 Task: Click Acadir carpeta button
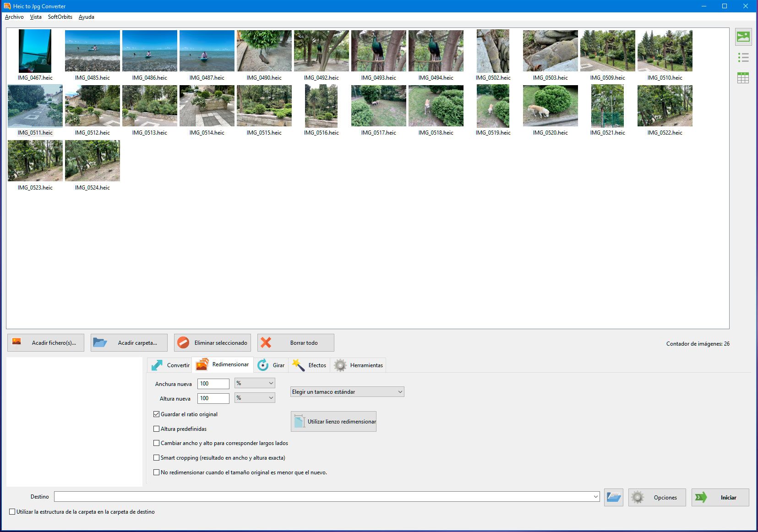pos(129,342)
